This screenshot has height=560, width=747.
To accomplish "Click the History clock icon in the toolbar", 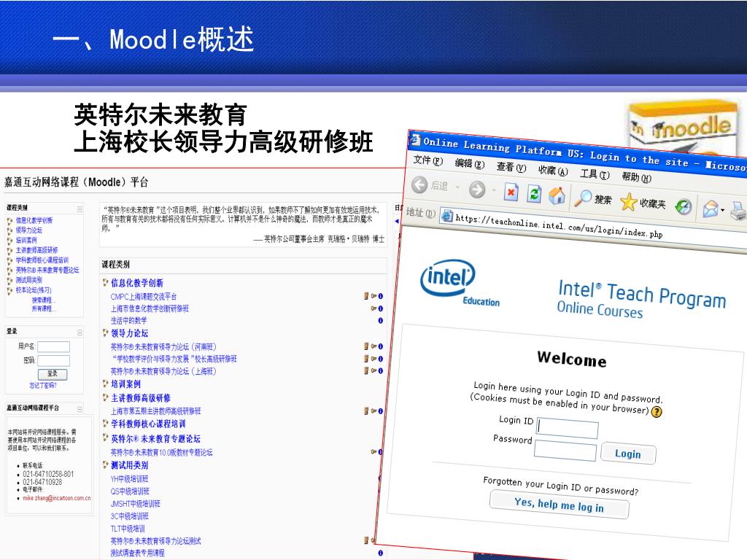I will click(684, 206).
